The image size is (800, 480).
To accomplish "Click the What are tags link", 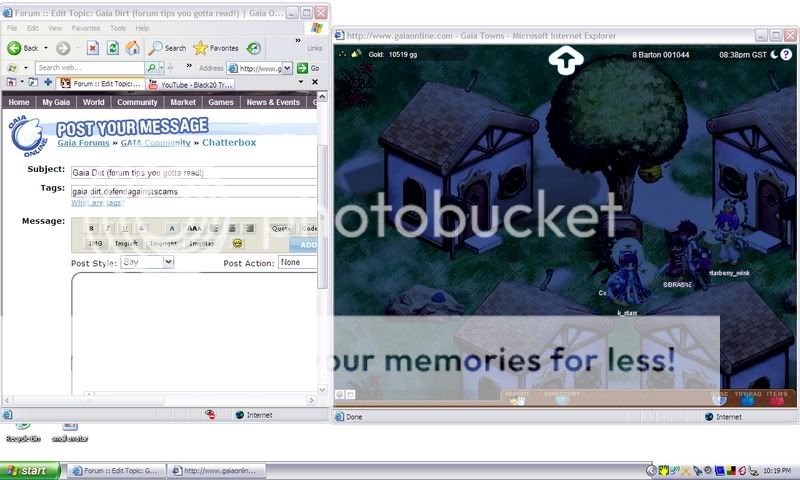I will tap(97, 203).
